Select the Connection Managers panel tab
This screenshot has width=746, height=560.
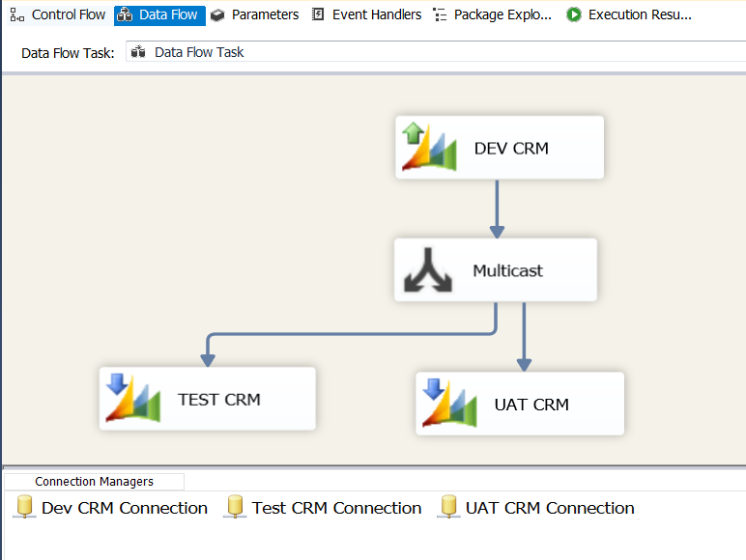coord(94,481)
